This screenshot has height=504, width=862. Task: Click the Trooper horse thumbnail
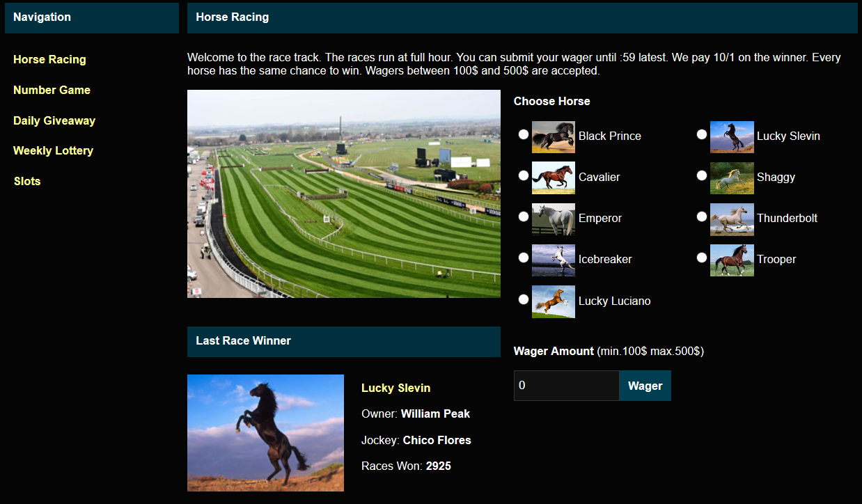click(x=732, y=260)
